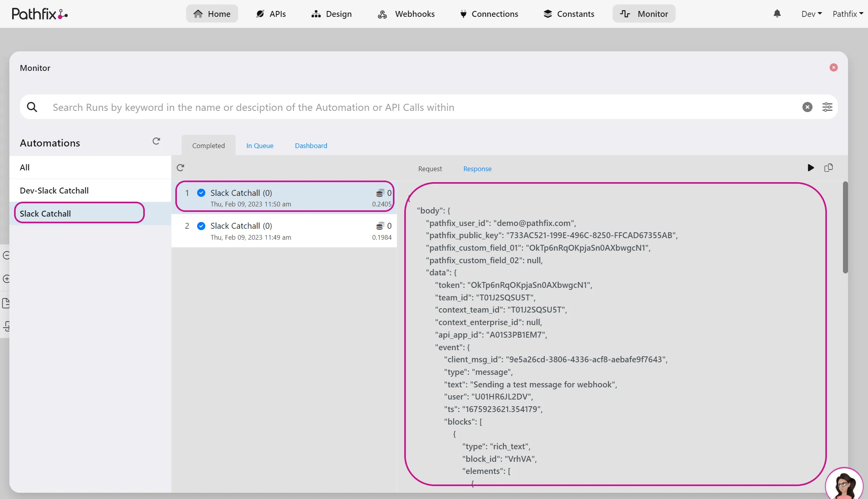Switch to the In Queue tab
Image resolution: width=868 pixels, height=499 pixels.
[260, 145]
